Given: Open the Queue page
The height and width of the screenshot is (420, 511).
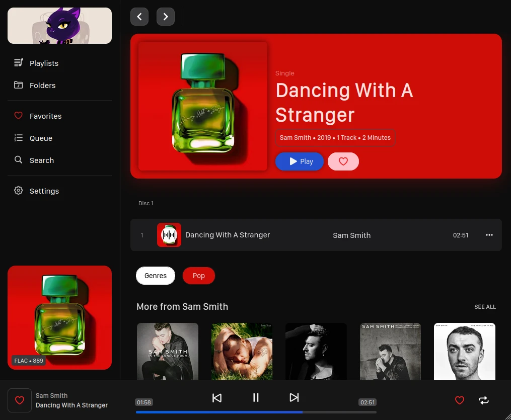Looking at the screenshot, I should 59,138.
